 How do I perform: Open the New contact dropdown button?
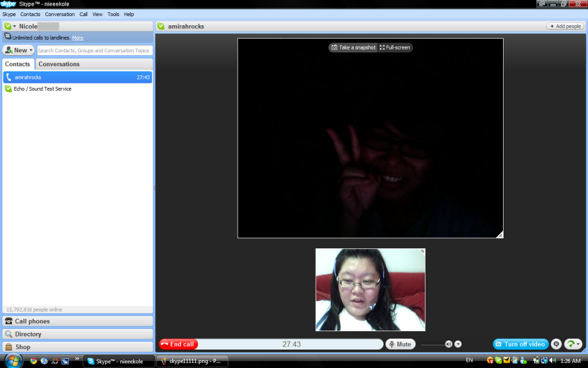[x=18, y=51]
